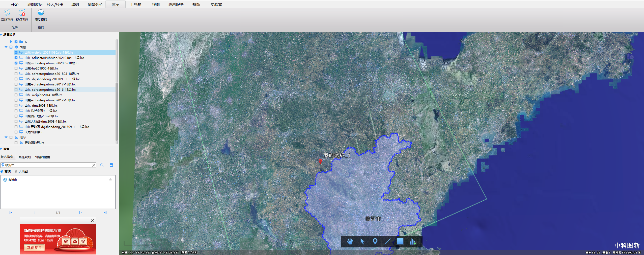Enable 山东-weipian2014-18级 layer checkbox
The image size is (644, 255).
point(16,95)
